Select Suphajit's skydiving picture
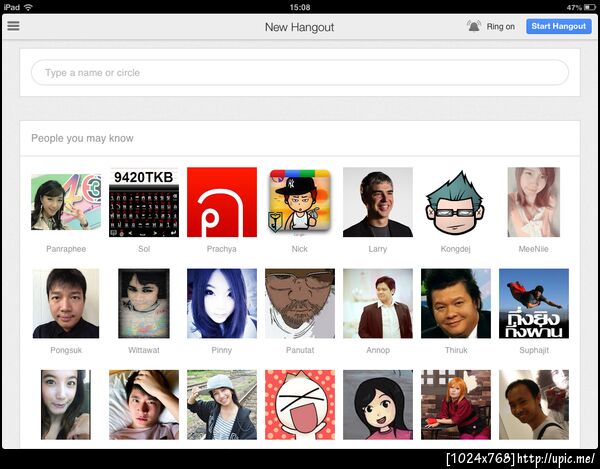 tap(534, 303)
